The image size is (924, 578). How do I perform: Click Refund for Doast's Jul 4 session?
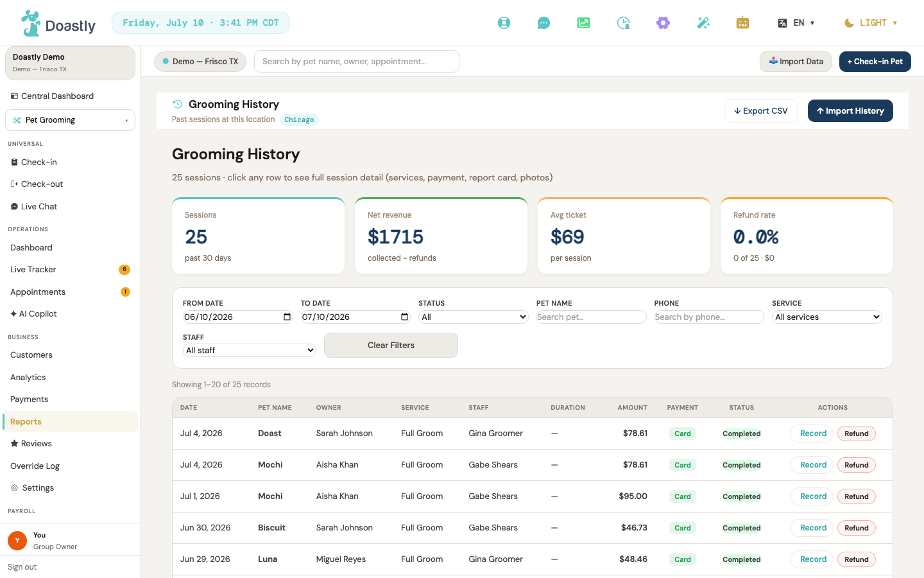point(857,433)
